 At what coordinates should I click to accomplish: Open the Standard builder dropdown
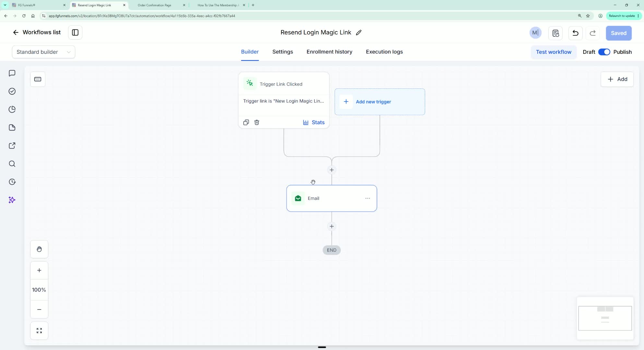pos(43,52)
